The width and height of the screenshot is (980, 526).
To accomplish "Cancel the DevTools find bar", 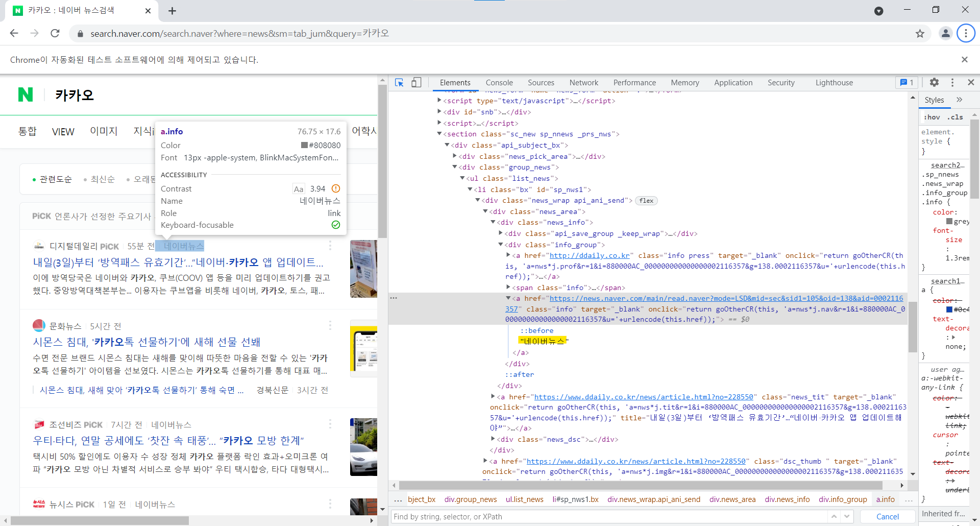I will pyautogui.click(x=888, y=516).
